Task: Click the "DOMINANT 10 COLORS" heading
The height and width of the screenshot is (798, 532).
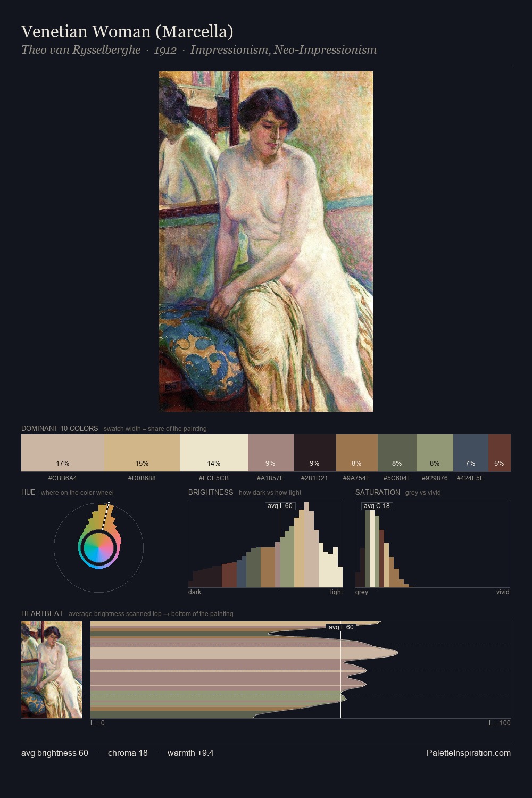Action: pyautogui.click(x=60, y=428)
